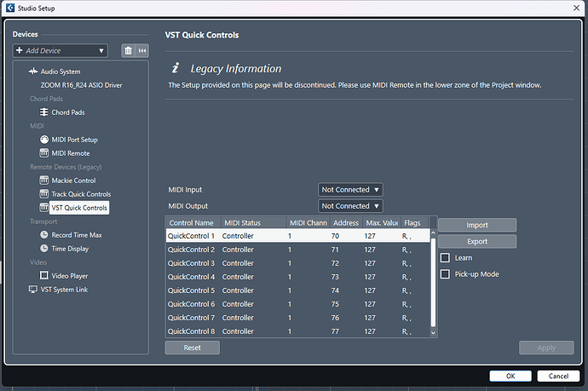588x391 pixels.
Task: Click the Cubase logo in the title bar
Action: tap(10, 8)
